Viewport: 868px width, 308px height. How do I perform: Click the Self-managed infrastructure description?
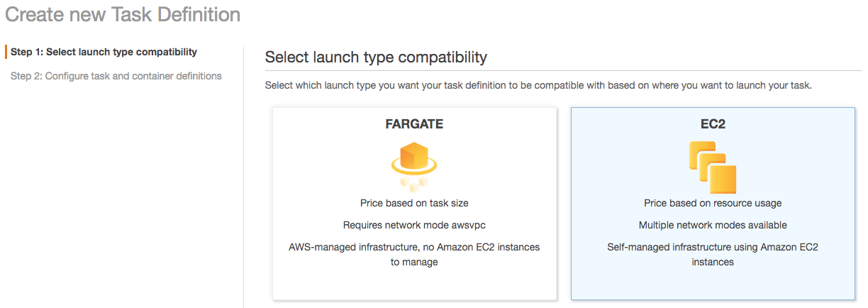[x=713, y=254]
